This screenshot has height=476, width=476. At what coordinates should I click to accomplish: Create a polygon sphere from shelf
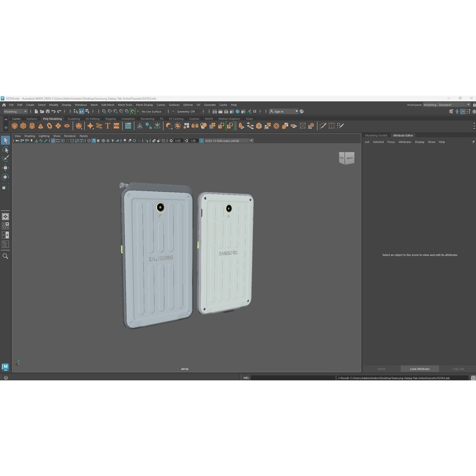pos(15,126)
